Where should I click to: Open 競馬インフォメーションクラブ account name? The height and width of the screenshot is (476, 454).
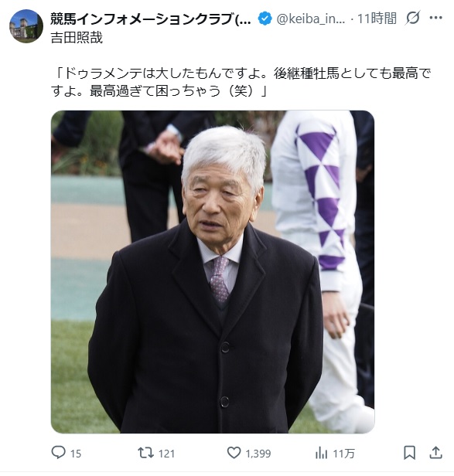pos(150,19)
